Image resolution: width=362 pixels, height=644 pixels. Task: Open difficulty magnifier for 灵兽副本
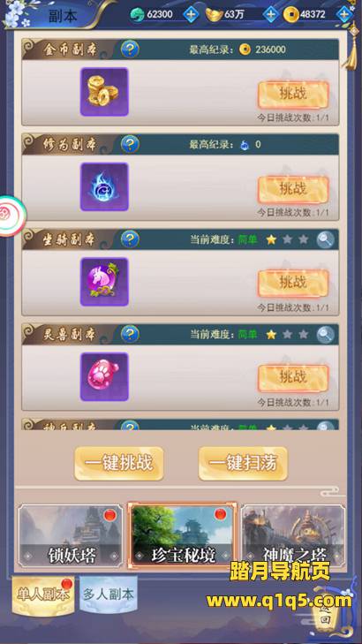pos(325,335)
